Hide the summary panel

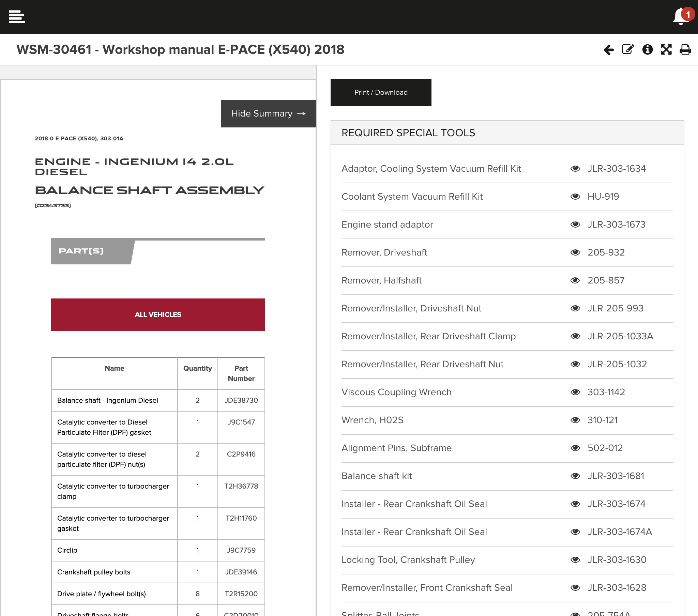click(x=269, y=114)
